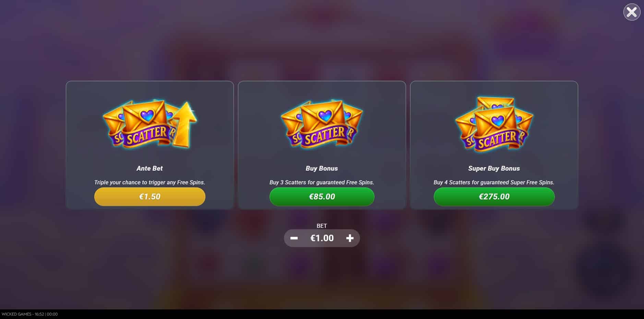Increase bet with the plus icon
This screenshot has height=319, width=644.
[350, 238]
